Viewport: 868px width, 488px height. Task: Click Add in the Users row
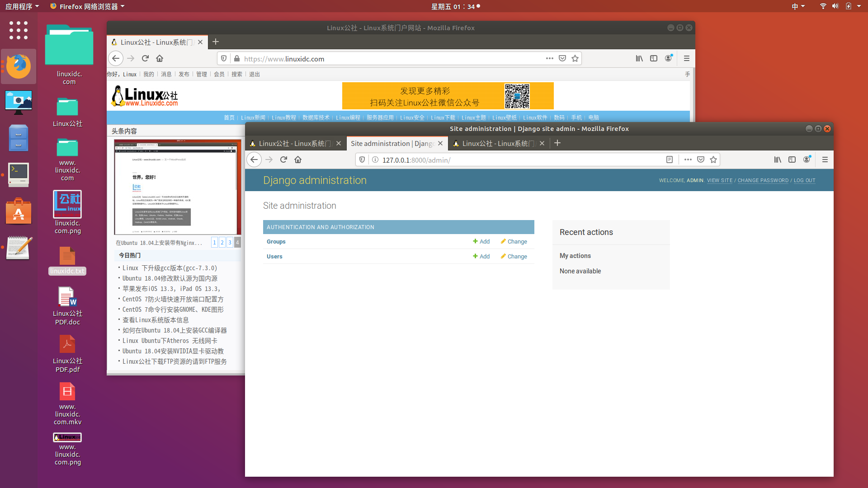tap(481, 257)
